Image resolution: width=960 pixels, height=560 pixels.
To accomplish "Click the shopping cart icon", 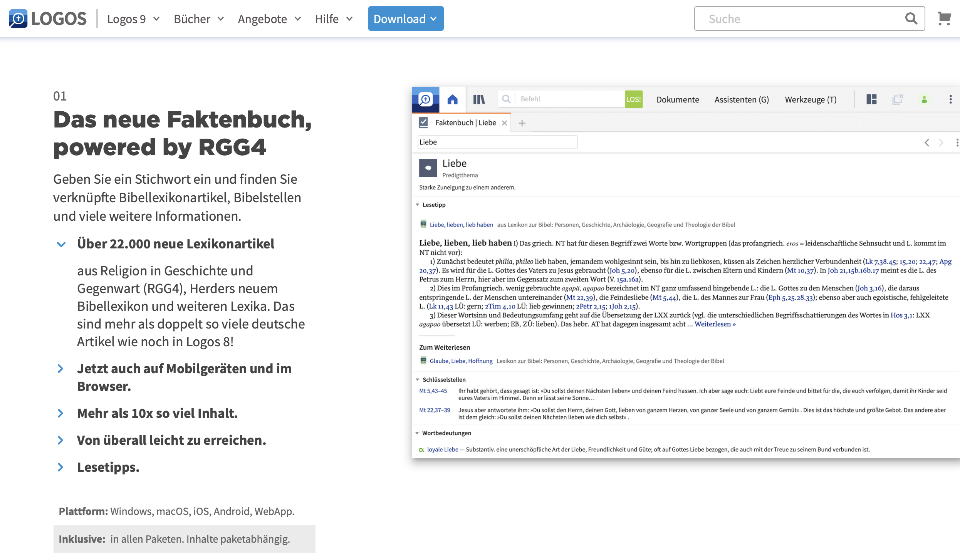I will coord(944,18).
